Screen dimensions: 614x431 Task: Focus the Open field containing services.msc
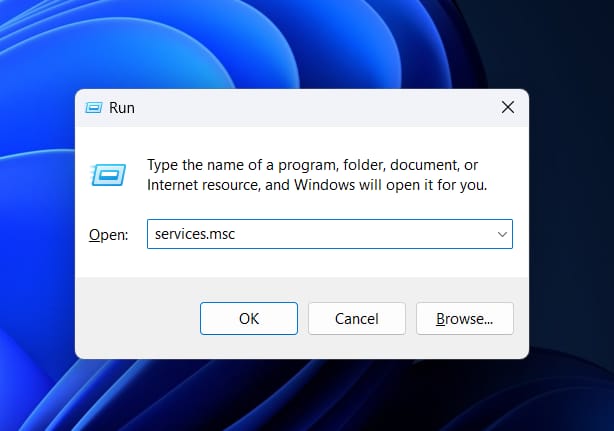coord(330,234)
